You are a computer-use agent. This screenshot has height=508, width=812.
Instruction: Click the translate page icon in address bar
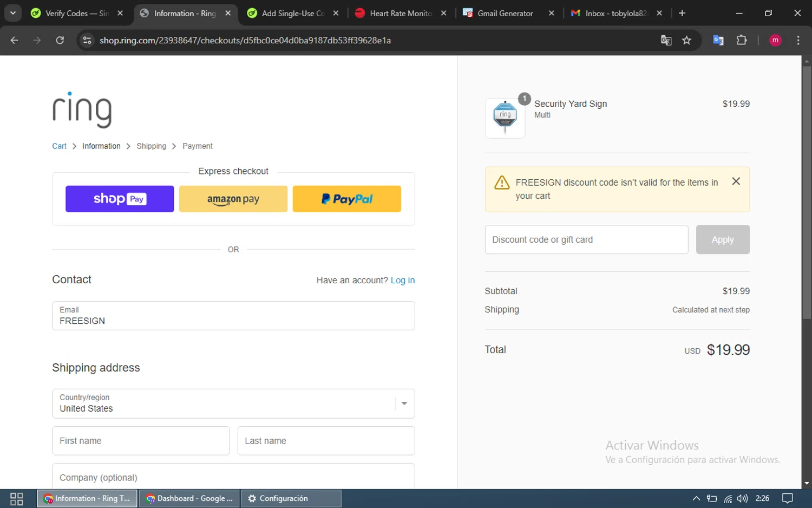(x=666, y=40)
